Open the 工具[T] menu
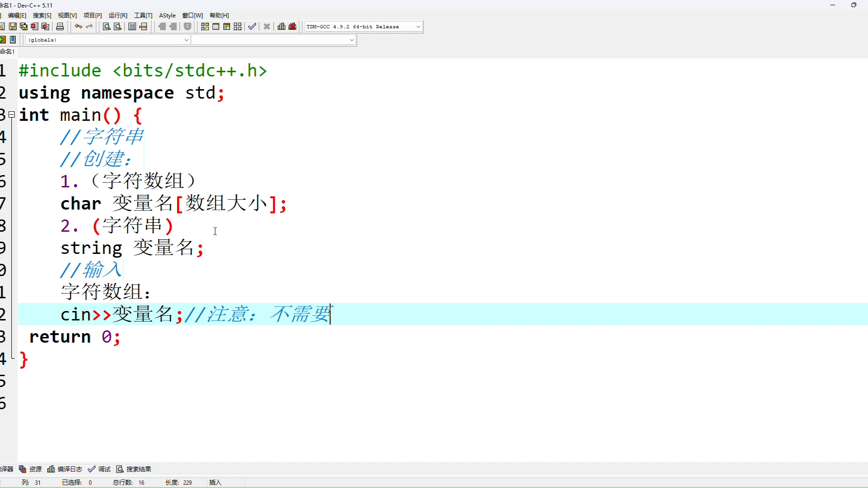Viewport: 868px width, 488px height. pos(143,16)
